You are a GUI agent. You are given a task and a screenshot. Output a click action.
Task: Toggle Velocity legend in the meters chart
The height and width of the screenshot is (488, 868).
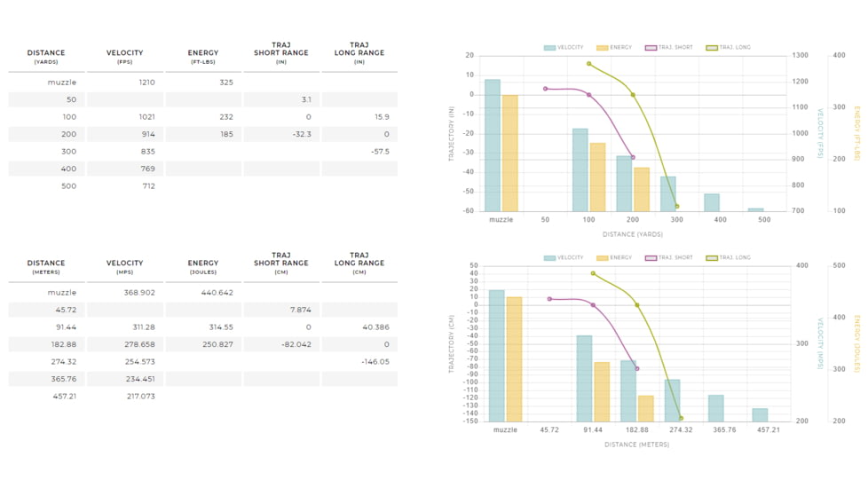pos(564,258)
